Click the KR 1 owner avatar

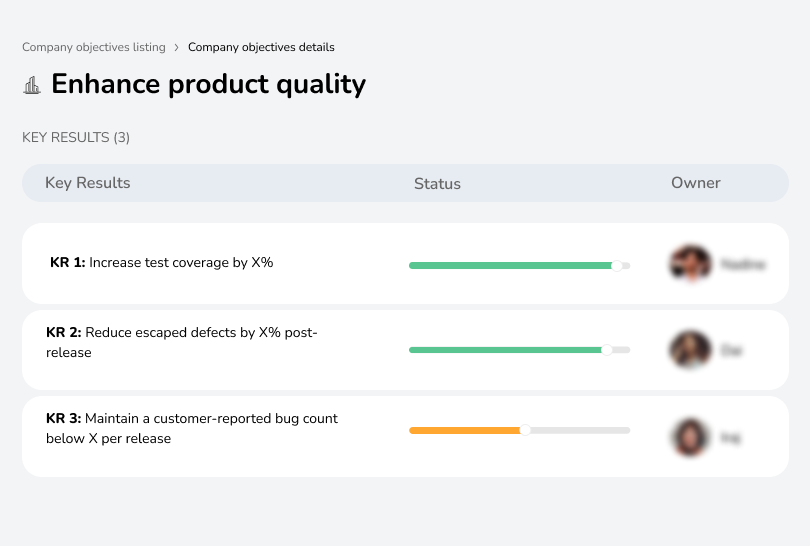point(691,263)
